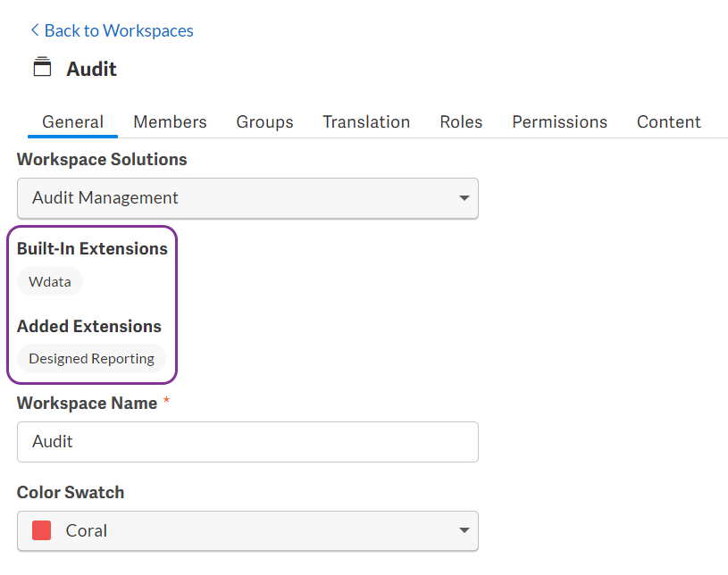Switch to the Groups tab

[x=264, y=122]
